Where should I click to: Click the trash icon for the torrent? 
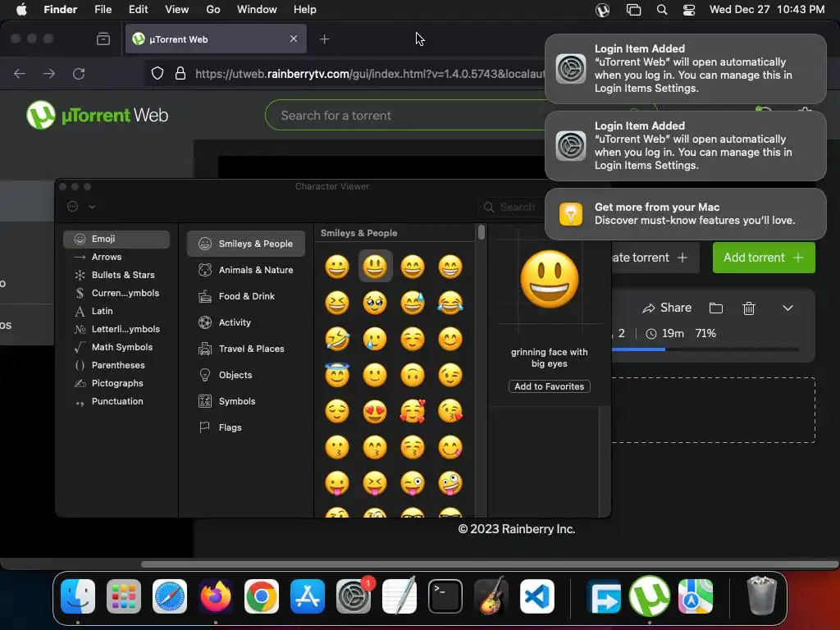coord(748,308)
